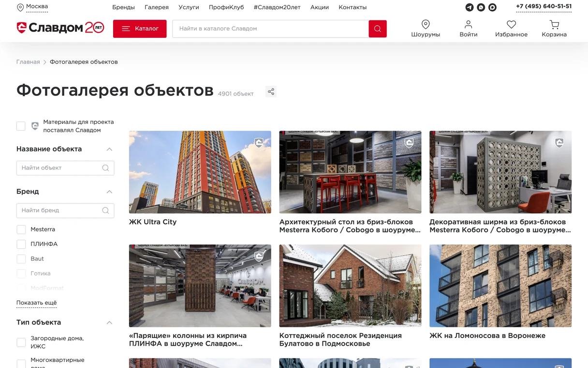Screen dimensions: 588x368
Task: Open Парящие колонны showroom photo
Action: click(200, 286)
